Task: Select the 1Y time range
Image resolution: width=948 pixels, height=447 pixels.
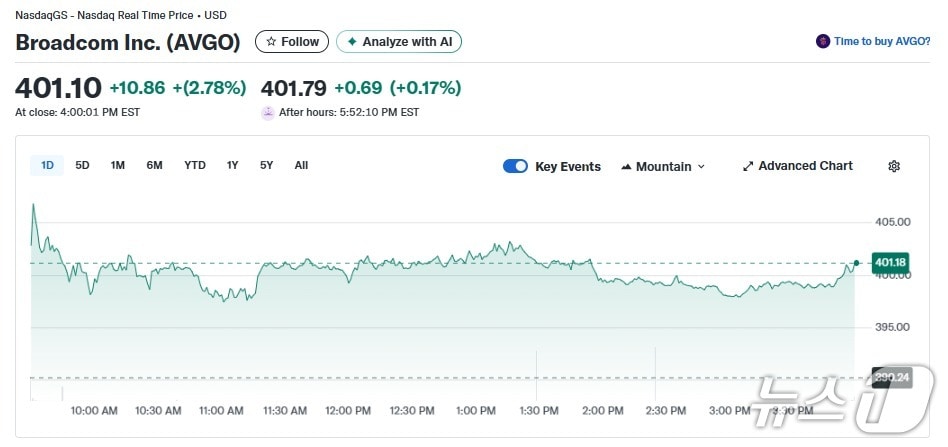Action: [x=233, y=165]
